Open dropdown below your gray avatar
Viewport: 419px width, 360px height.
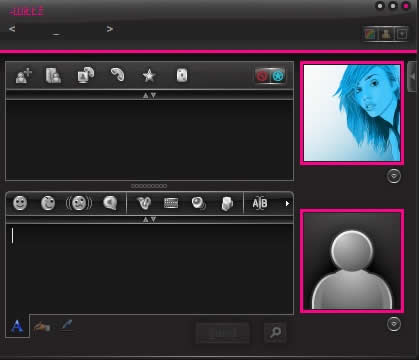[394, 324]
